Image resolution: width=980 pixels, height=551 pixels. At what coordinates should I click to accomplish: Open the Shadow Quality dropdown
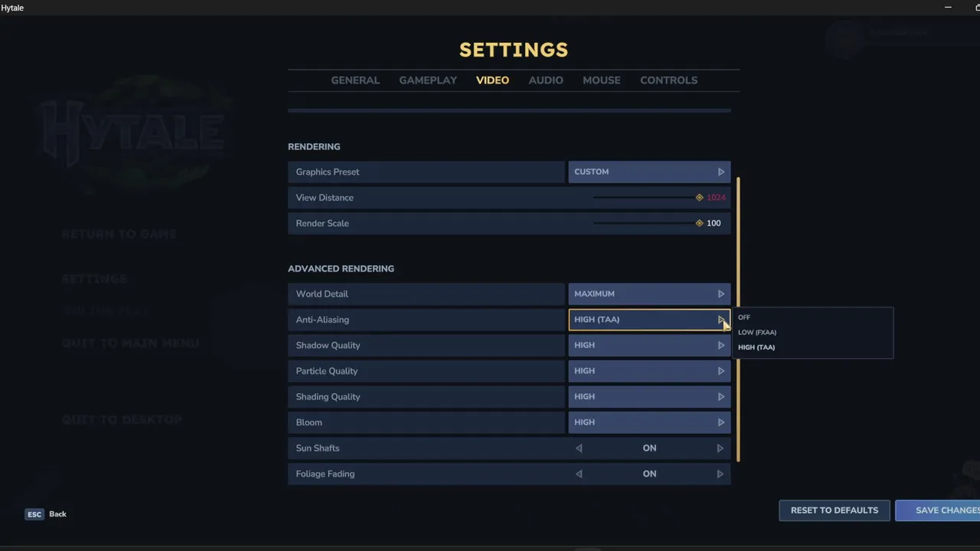tap(648, 345)
